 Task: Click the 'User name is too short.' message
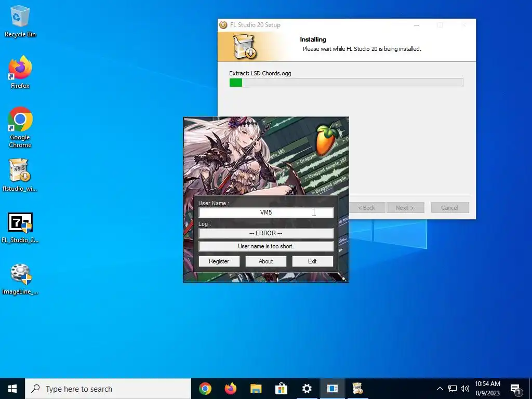pyautogui.click(x=266, y=246)
